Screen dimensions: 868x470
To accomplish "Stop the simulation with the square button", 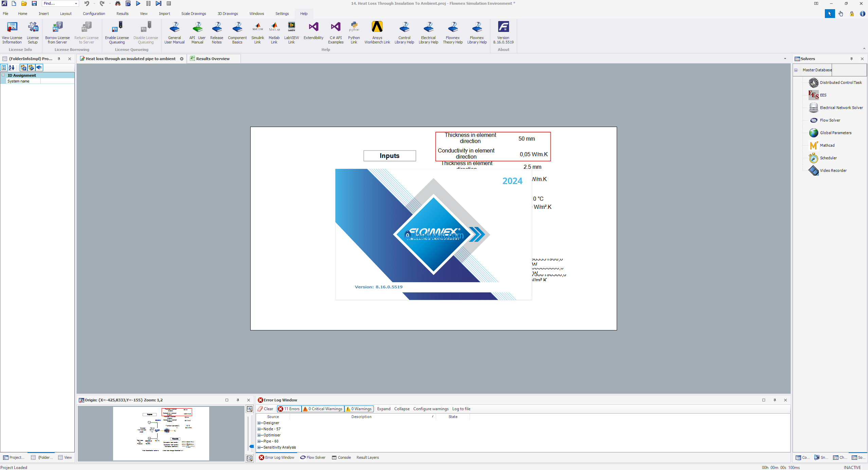I will click(169, 3).
